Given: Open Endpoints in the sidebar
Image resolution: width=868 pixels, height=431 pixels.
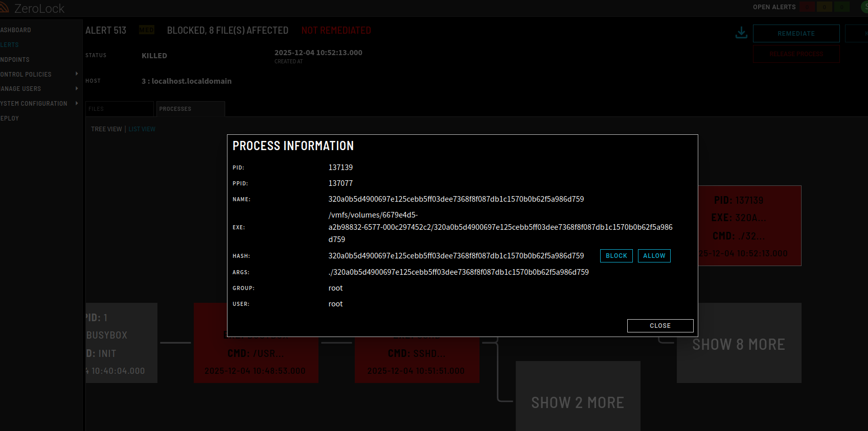Looking at the screenshot, I should (x=15, y=60).
